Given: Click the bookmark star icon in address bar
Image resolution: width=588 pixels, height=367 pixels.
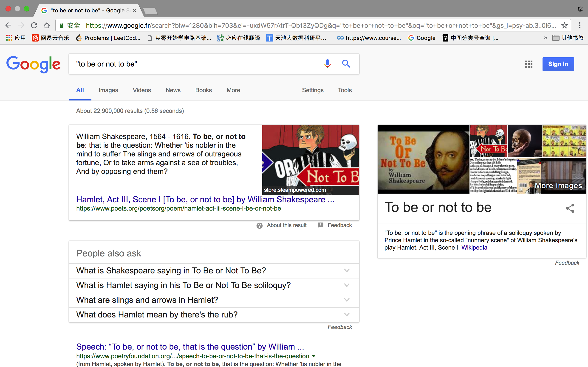Looking at the screenshot, I should [x=565, y=26].
